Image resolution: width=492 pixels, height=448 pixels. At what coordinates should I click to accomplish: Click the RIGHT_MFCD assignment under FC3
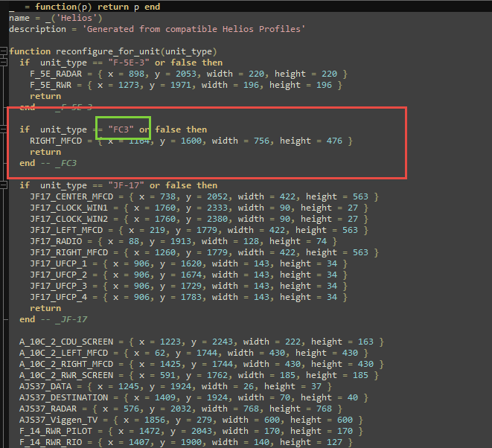[x=191, y=141]
